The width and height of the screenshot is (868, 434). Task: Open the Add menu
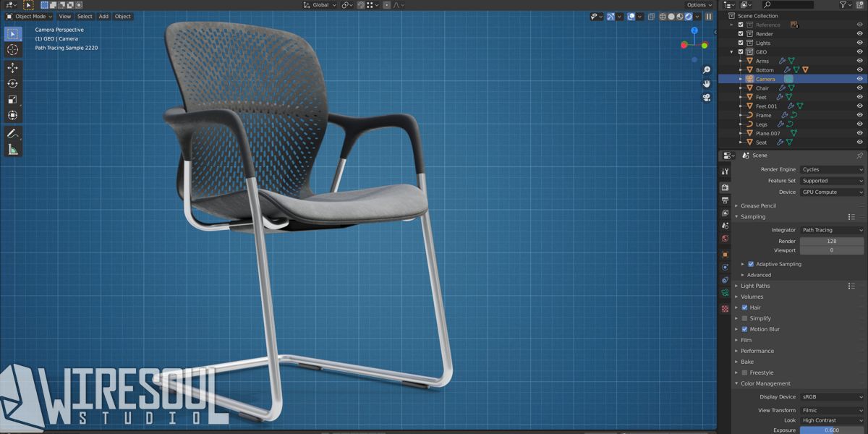click(x=103, y=16)
